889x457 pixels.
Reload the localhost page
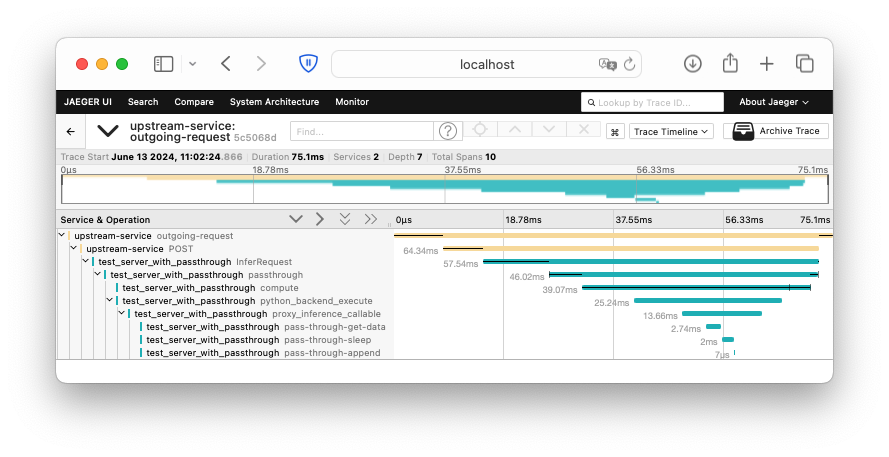click(x=629, y=64)
